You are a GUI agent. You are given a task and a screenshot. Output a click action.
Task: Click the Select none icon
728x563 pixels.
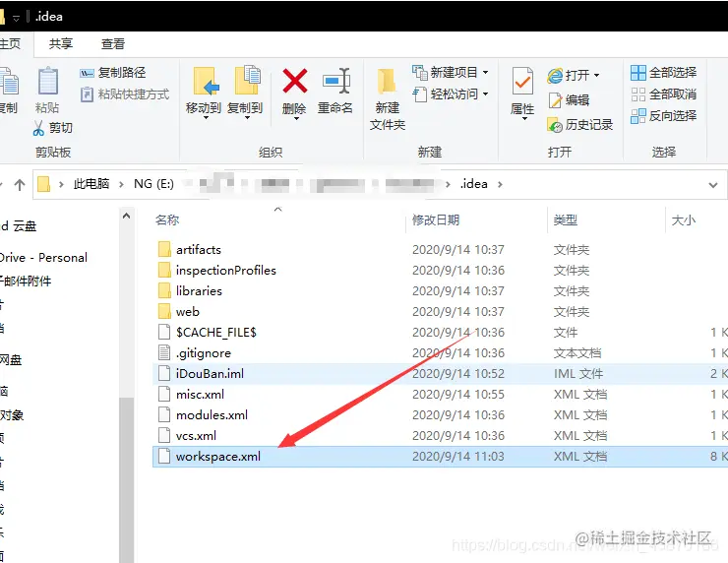click(x=638, y=94)
